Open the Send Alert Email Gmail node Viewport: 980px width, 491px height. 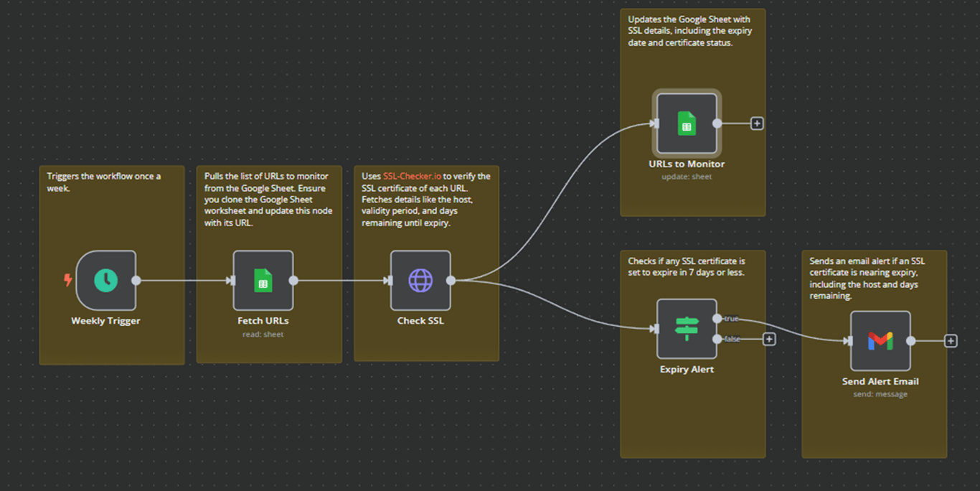pyautogui.click(x=880, y=340)
